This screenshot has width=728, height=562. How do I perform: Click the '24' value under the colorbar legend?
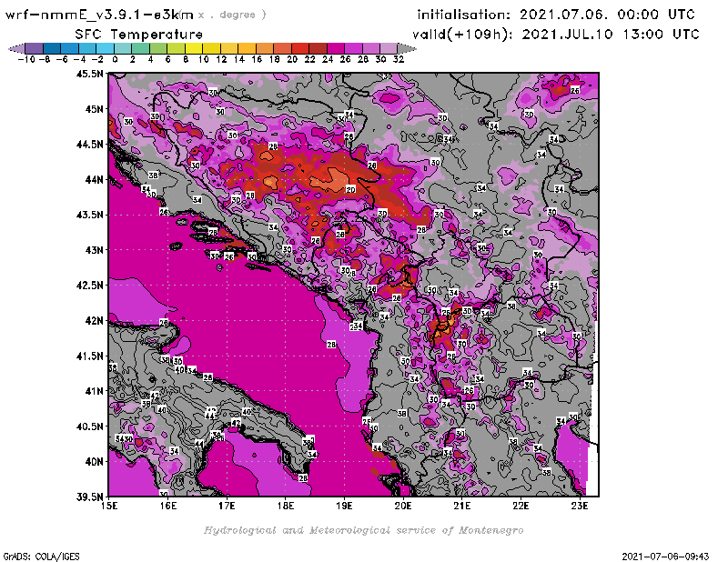pos(328,60)
